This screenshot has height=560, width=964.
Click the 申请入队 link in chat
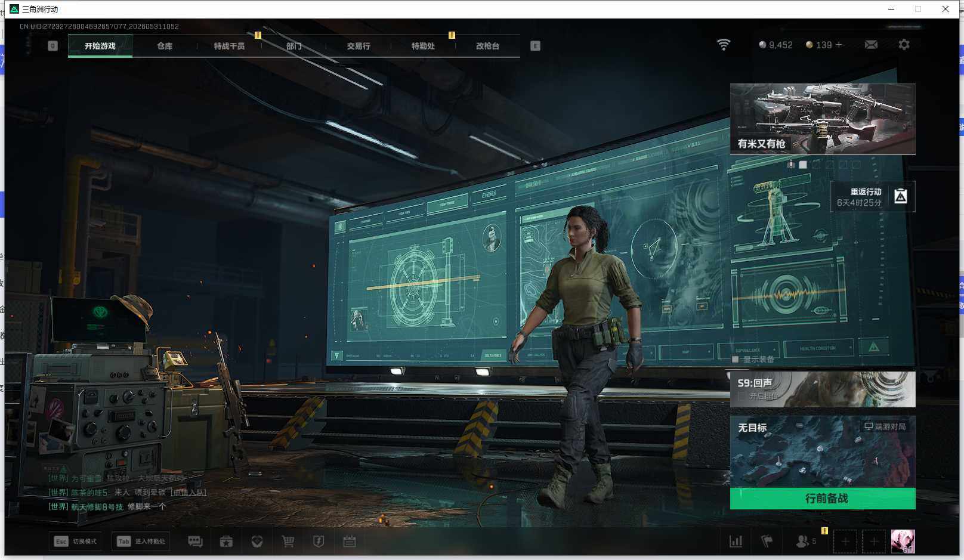coord(189,493)
